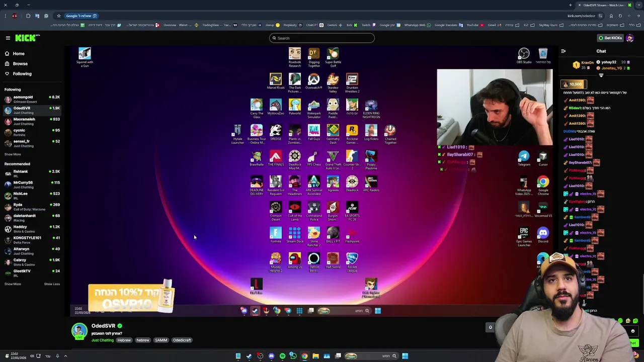The height and width of the screenshot is (362, 644).
Task: Click the Marvel Rivals desktop icon
Action: [276, 82]
